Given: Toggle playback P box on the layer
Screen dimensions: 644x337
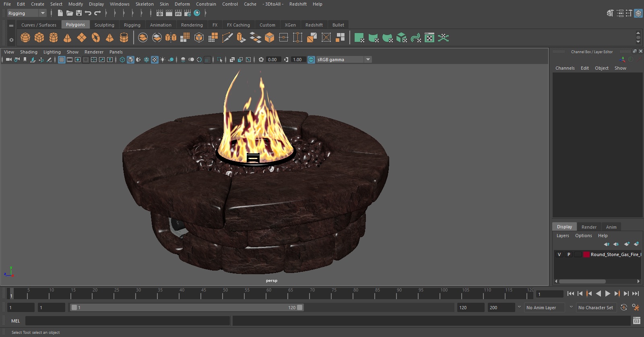Looking at the screenshot, I should [x=569, y=254].
